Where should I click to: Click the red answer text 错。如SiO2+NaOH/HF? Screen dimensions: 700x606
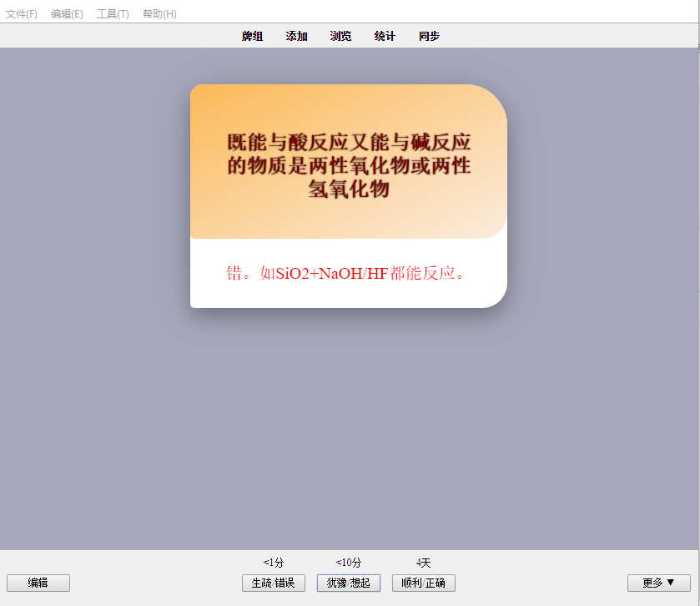(x=345, y=273)
